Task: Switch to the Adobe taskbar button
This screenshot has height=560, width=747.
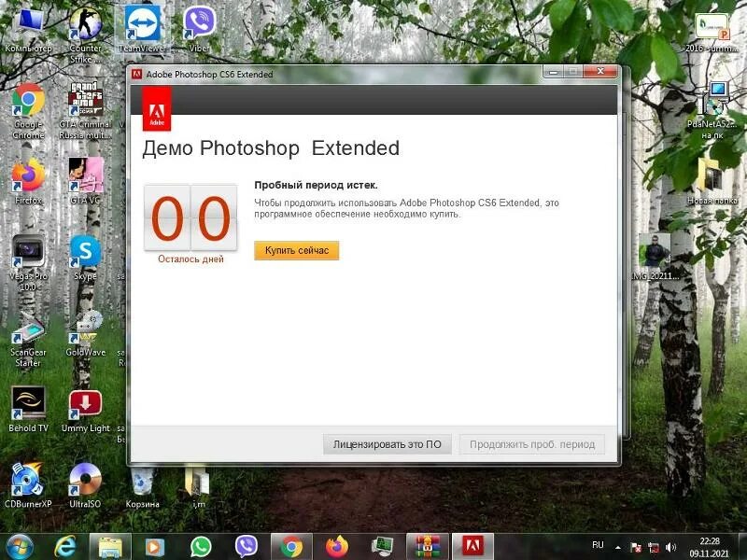Action: [472, 547]
